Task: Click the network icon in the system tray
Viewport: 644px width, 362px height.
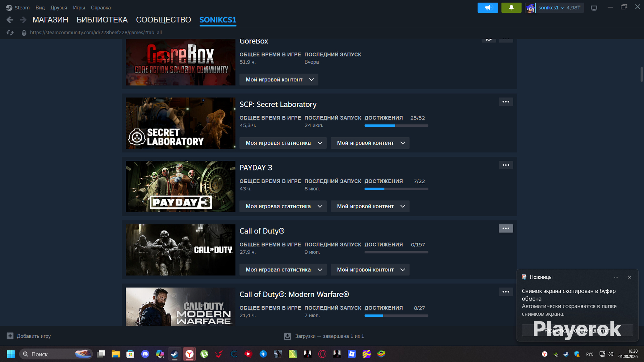Action: coord(602,354)
